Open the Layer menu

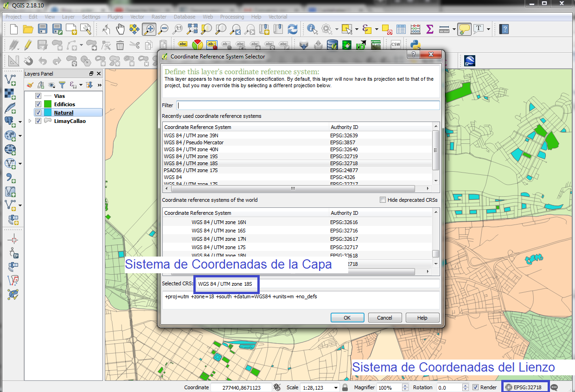pos(68,17)
